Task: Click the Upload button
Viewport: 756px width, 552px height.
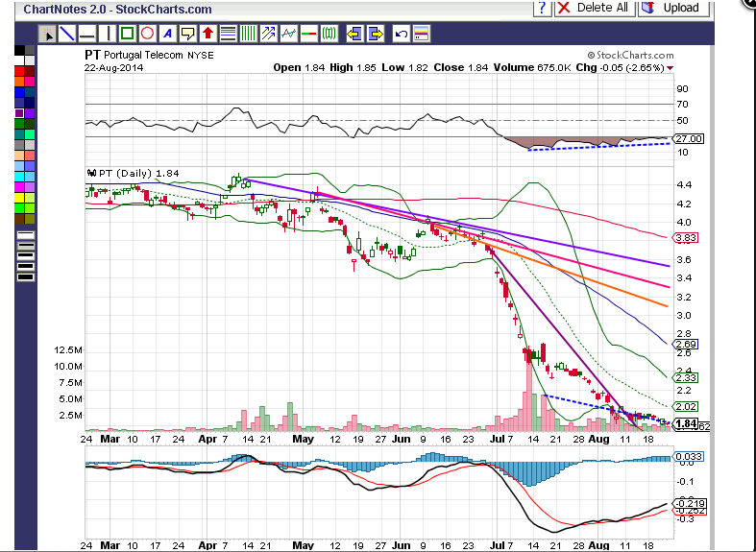Action: point(673,8)
